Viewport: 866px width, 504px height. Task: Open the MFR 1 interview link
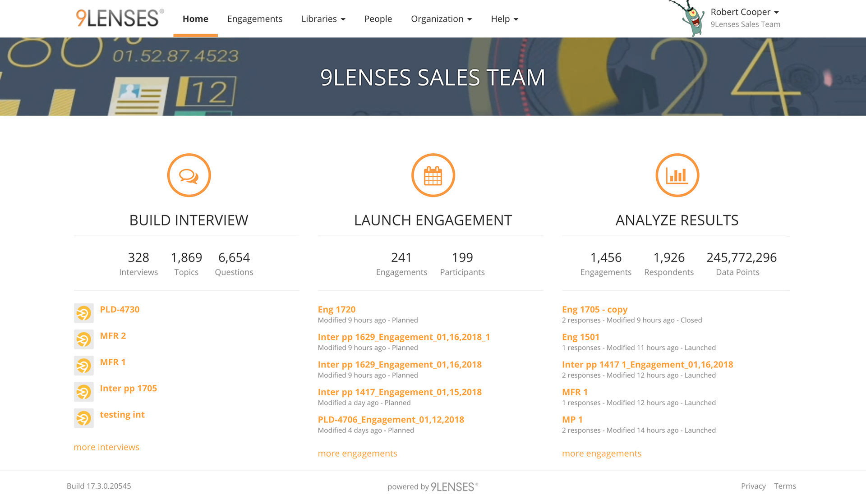pos(113,362)
